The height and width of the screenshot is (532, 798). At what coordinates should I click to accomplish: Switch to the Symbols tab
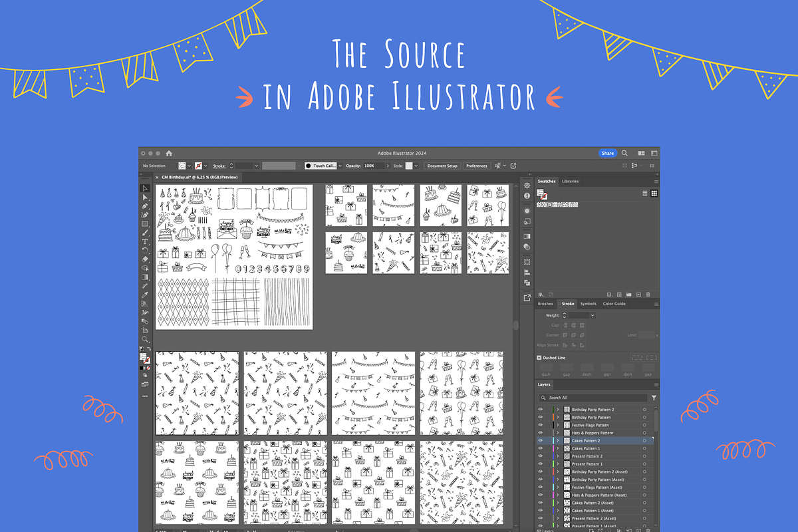(x=589, y=304)
